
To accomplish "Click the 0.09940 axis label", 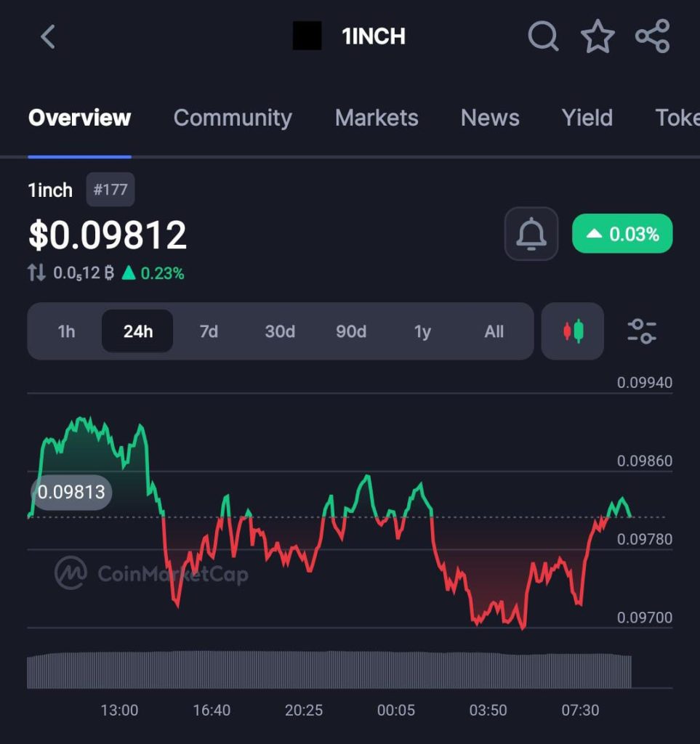I will point(645,382).
